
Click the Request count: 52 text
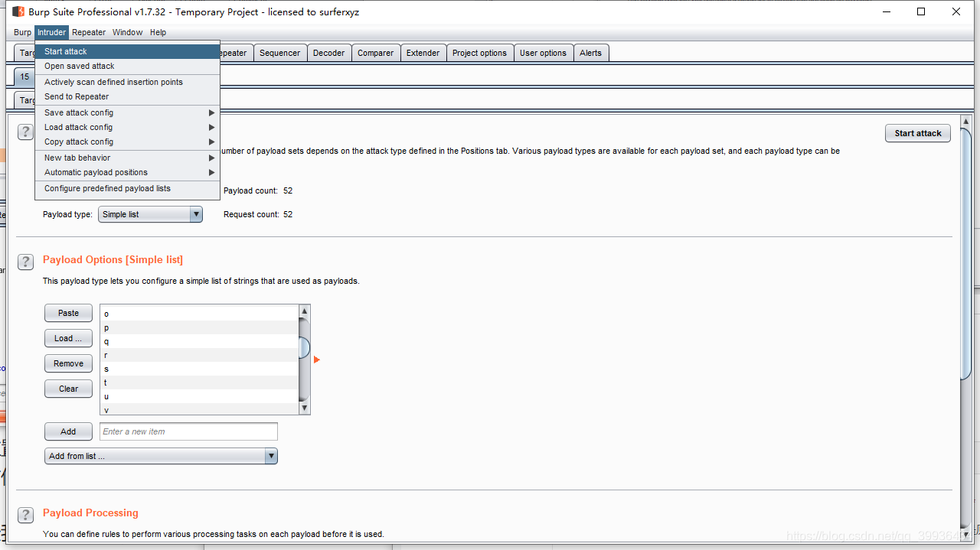click(x=258, y=214)
